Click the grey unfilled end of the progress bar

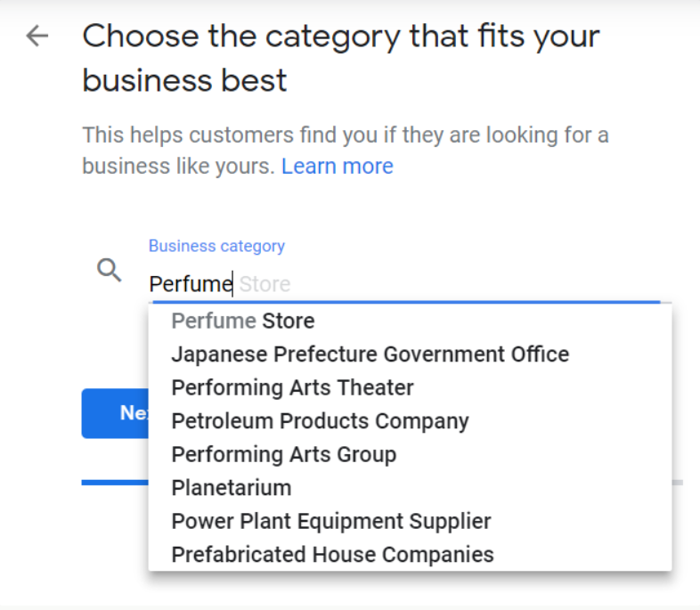pyautogui.click(x=678, y=483)
